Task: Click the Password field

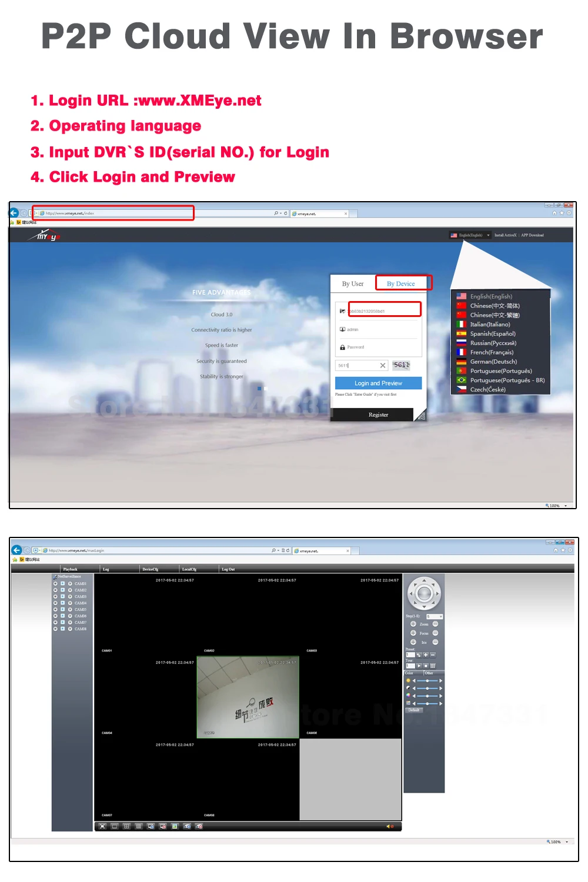Action: [378, 347]
